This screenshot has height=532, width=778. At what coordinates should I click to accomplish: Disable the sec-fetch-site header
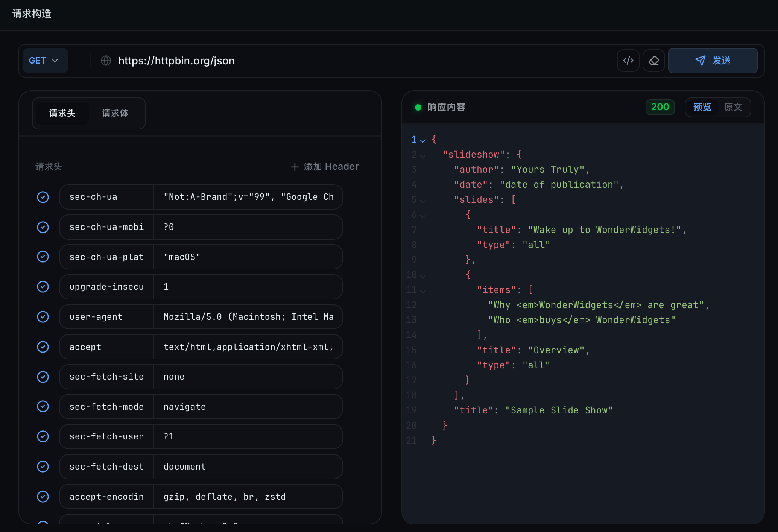click(x=43, y=377)
